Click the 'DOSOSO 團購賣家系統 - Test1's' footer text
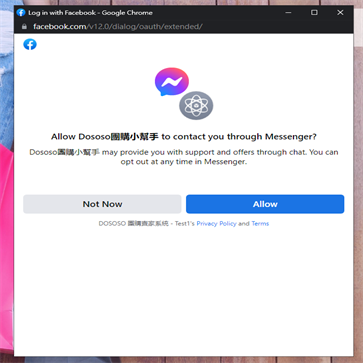 (x=147, y=223)
